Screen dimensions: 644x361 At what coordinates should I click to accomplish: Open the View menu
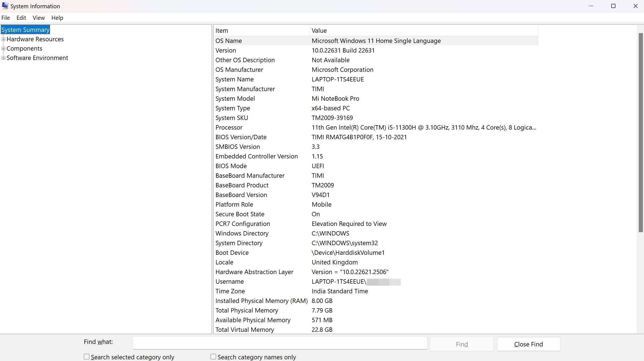[x=38, y=18]
